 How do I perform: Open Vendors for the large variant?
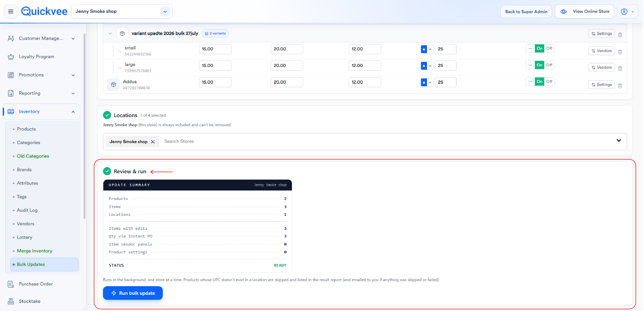click(x=601, y=67)
